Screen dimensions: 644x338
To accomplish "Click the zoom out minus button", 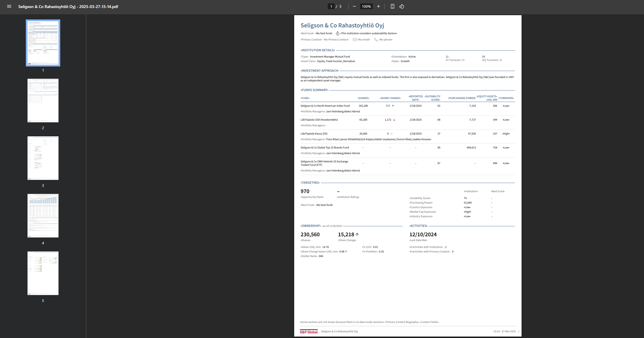I will 354,6.
